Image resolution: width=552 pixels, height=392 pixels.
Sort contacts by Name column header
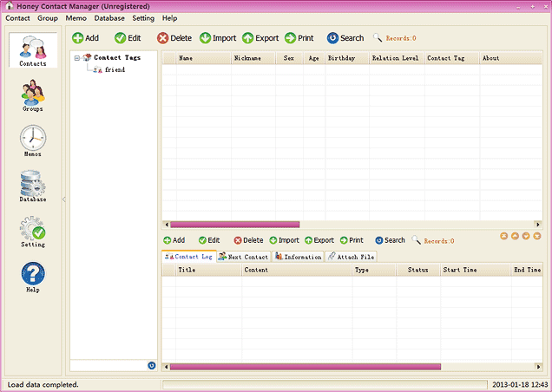click(203, 58)
